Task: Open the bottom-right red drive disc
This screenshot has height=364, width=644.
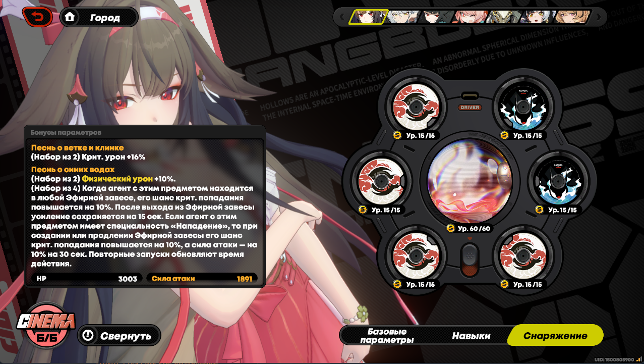Action: 523,255
